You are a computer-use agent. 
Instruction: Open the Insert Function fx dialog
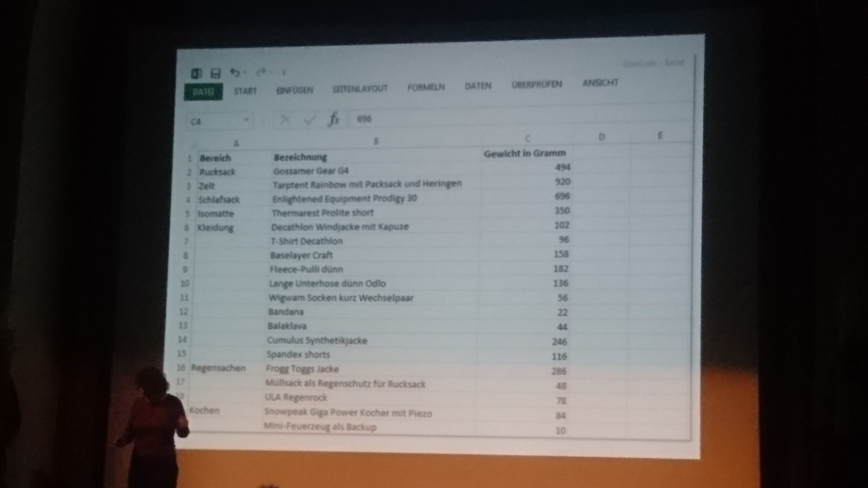click(x=333, y=119)
